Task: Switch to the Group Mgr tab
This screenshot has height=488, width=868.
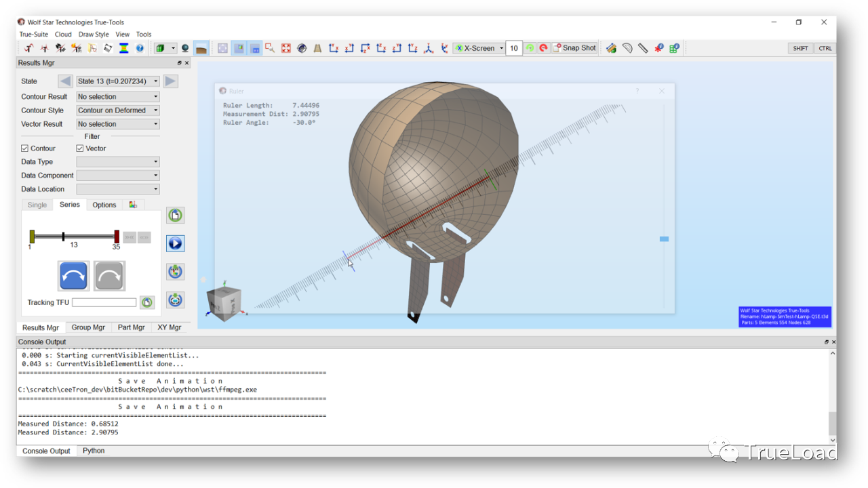Action: [x=89, y=327]
